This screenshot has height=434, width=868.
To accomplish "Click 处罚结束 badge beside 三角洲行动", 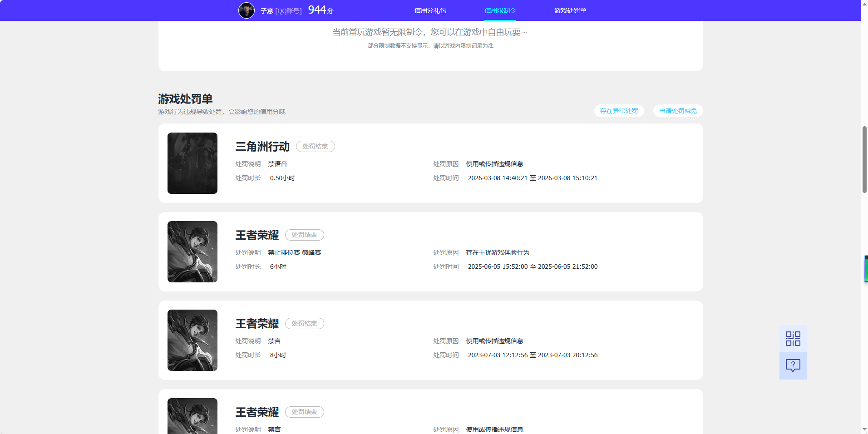I will coord(315,146).
